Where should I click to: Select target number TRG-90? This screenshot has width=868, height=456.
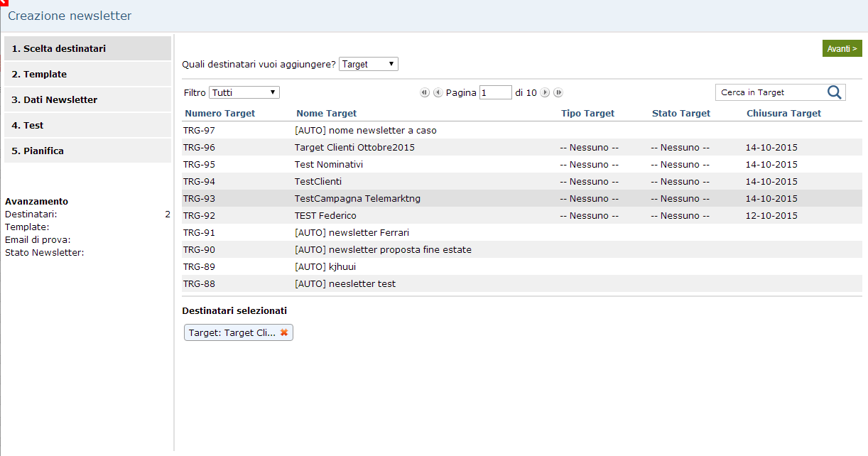point(199,250)
